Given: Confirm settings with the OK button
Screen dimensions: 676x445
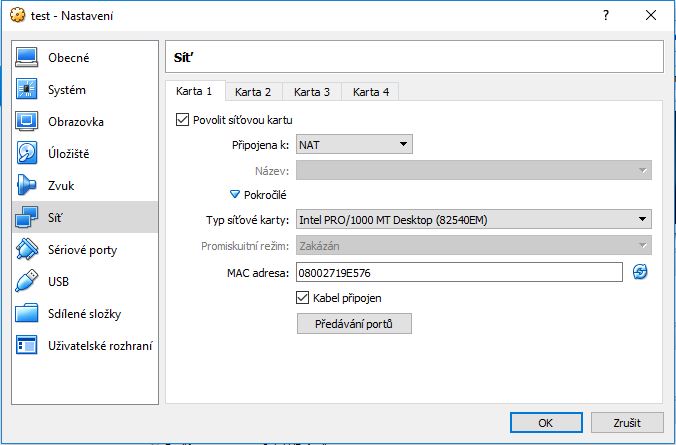Looking at the screenshot, I should [x=546, y=423].
